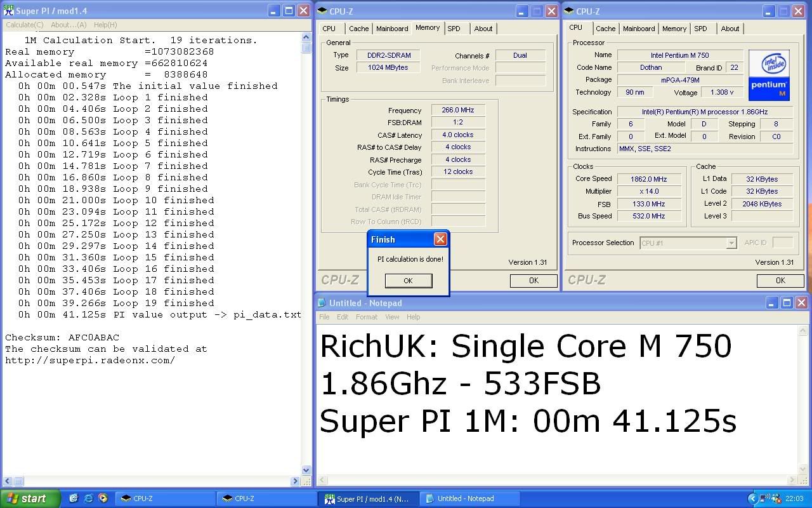Minimize the Notepad window
This screenshot has height=508, width=812.
click(771, 303)
